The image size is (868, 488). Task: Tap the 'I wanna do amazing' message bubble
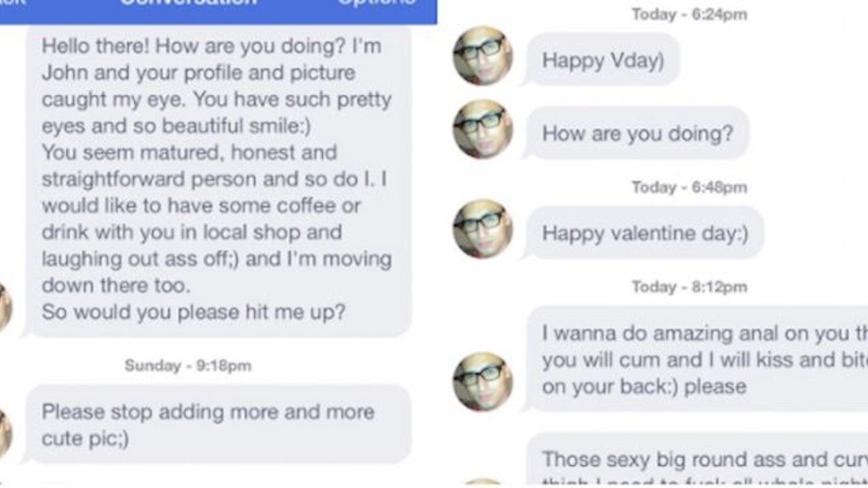tap(696, 359)
